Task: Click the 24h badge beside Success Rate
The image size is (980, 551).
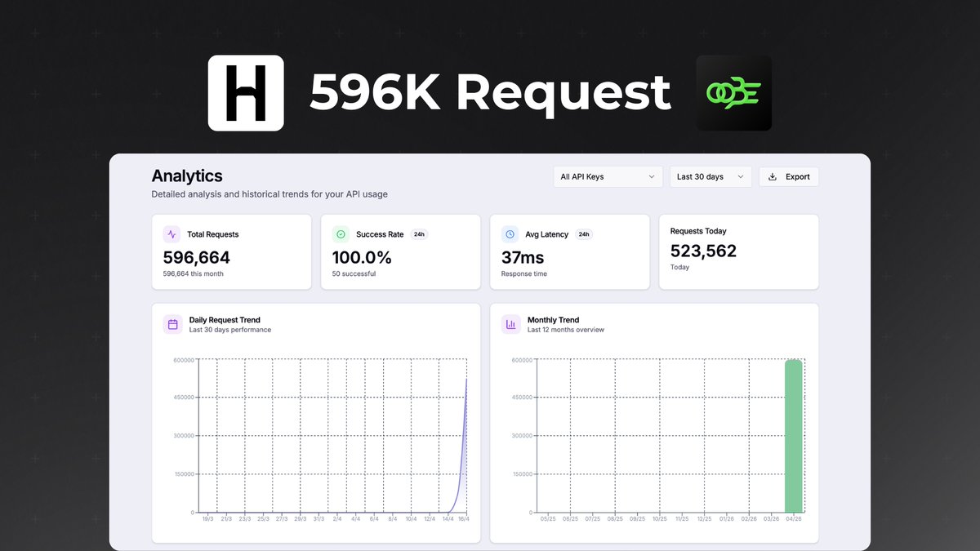Action: tap(419, 234)
